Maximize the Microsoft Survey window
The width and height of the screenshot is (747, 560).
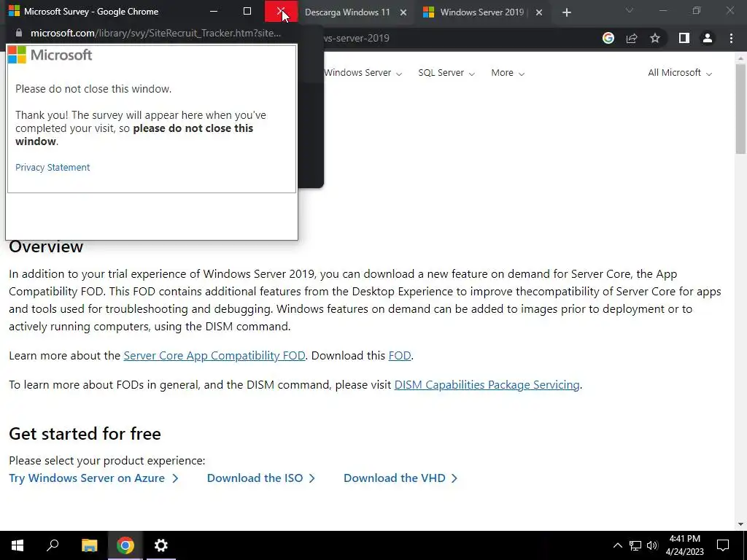(247, 11)
